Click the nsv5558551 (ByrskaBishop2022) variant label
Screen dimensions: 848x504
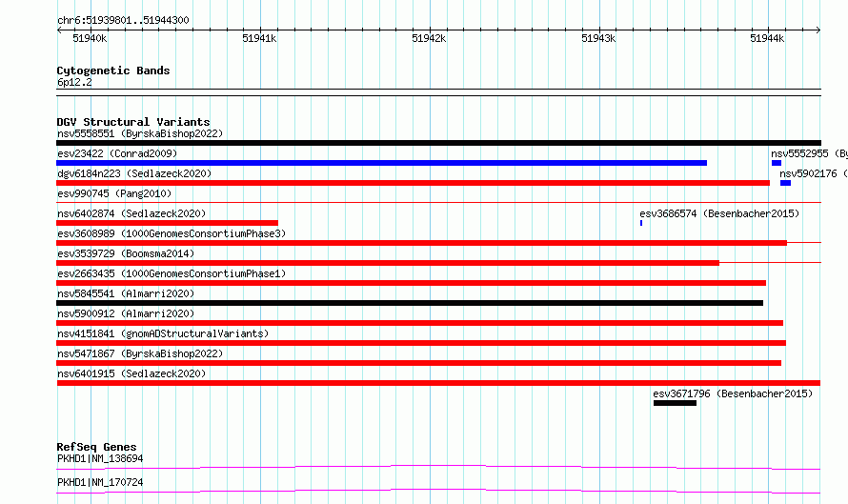point(140,133)
